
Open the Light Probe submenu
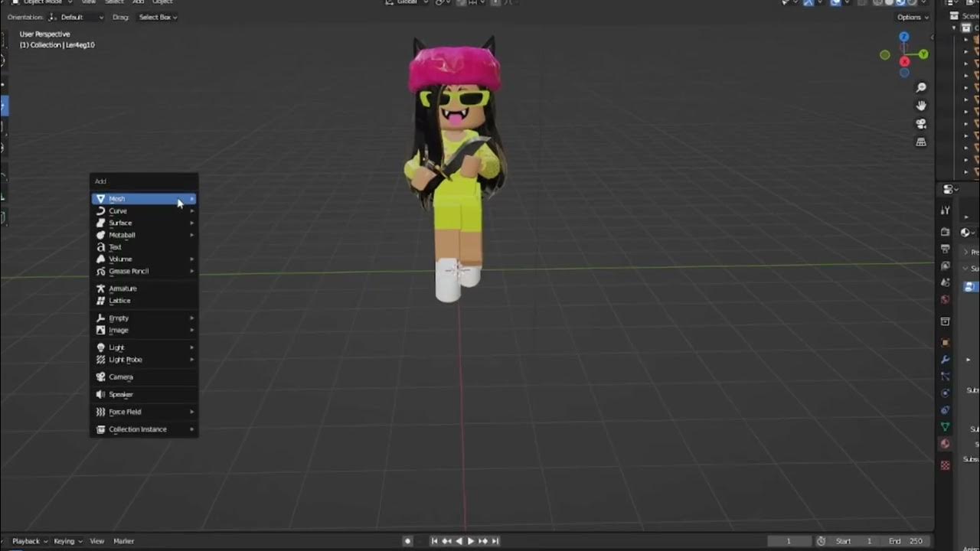tap(144, 360)
